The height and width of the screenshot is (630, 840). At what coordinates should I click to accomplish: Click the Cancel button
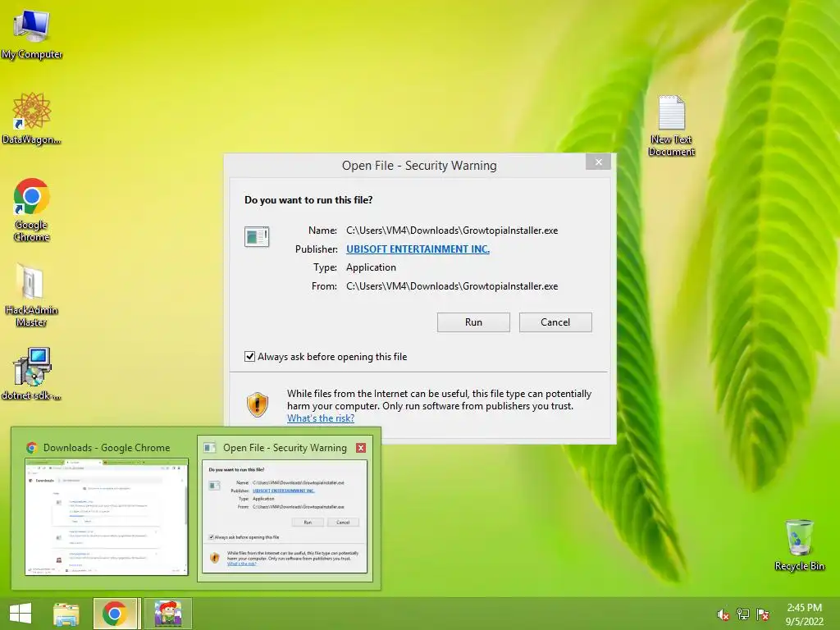(x=555, y=322)
